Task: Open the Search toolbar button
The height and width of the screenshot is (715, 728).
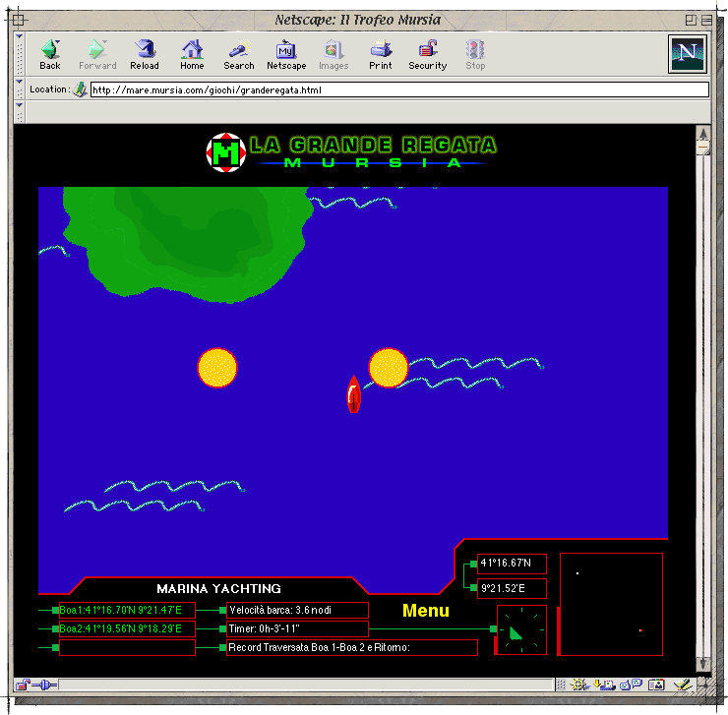Action: (239, 55)
